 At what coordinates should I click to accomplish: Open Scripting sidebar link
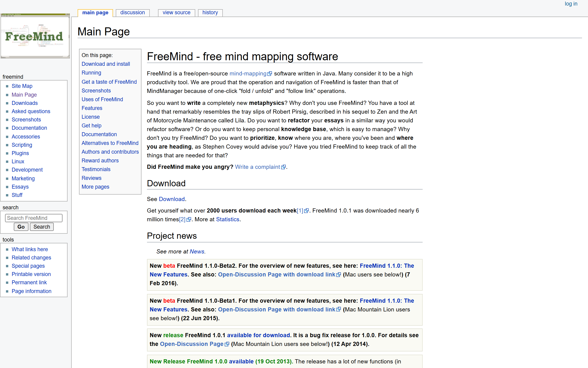pos(22,145)
